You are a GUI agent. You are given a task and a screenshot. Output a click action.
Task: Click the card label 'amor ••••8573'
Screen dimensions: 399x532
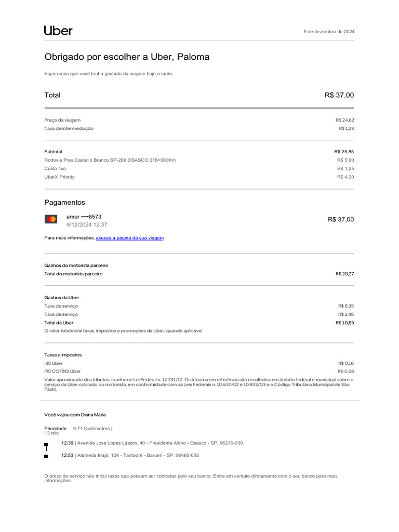pyautogui.click(x=84, y=217)
